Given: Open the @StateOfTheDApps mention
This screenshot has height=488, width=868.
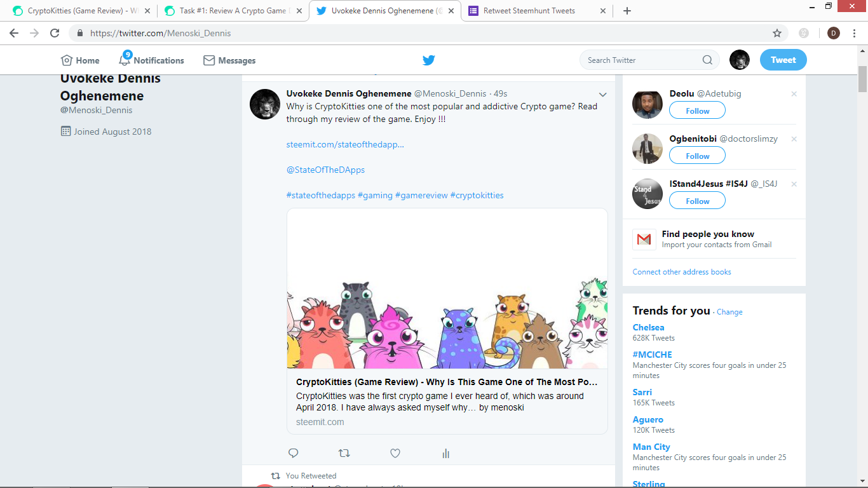Looking at the screenshot, I should (325, 170).
